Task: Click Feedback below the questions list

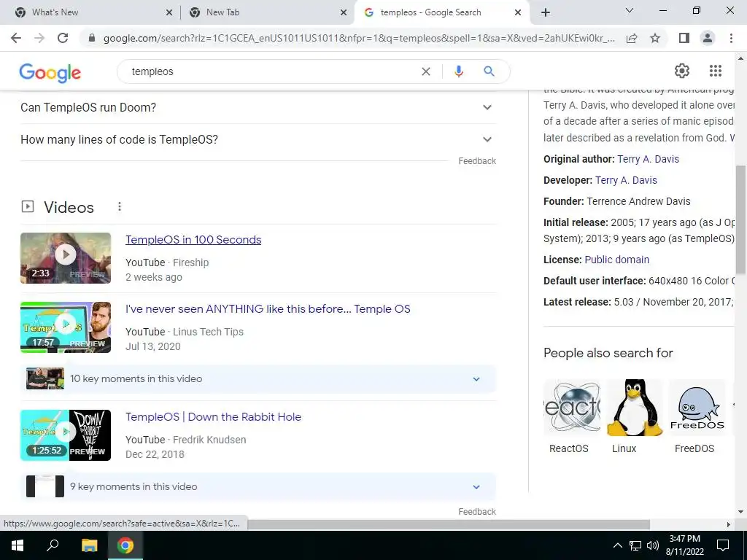Action: 477,161
